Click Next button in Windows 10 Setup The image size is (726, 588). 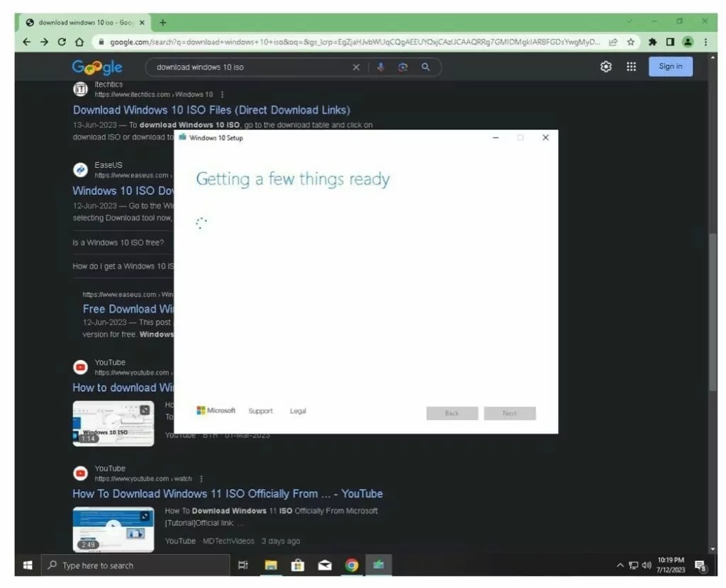pos(510,413)
